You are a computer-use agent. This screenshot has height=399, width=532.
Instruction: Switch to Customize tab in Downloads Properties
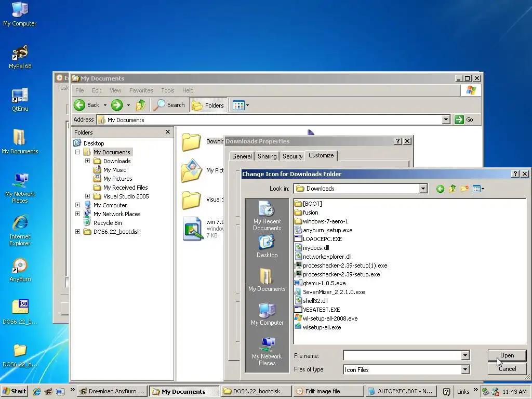click(x=321, y=155)
